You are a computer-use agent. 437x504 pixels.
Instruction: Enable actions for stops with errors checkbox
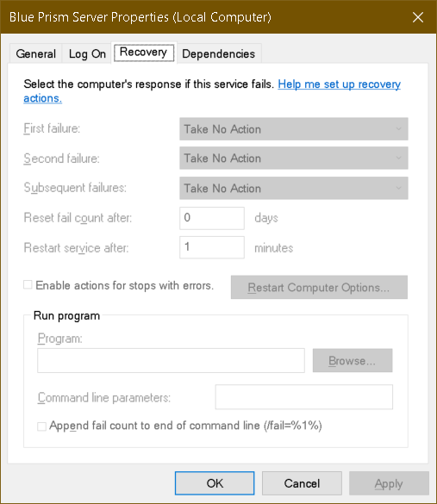[x=28, y=285]
